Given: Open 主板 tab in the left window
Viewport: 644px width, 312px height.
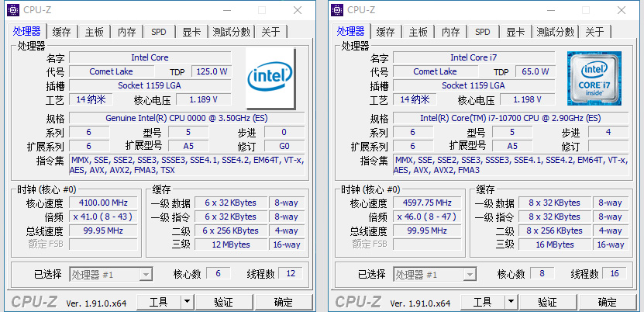Looking at the screenshot, I should [95, 32].
